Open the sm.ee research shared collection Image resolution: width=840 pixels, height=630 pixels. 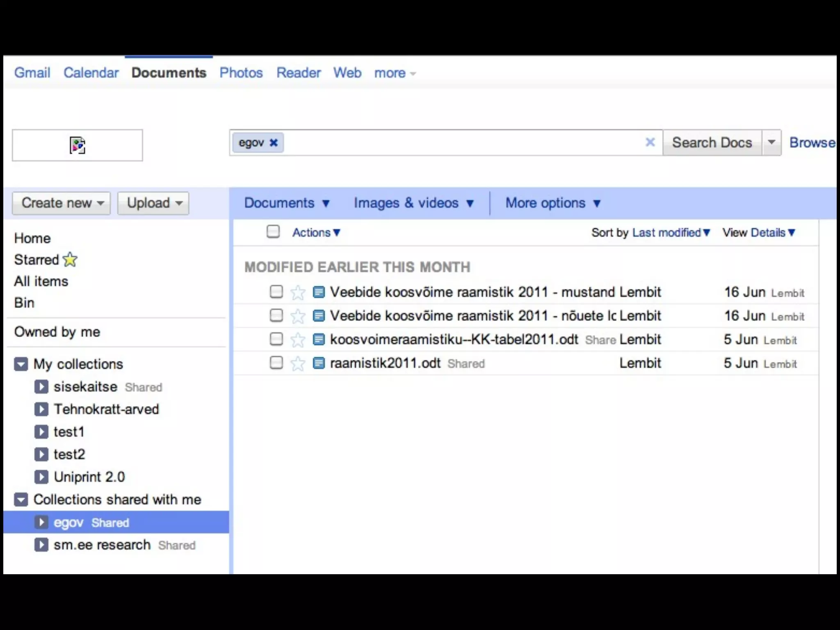click(x=102, y=545)
